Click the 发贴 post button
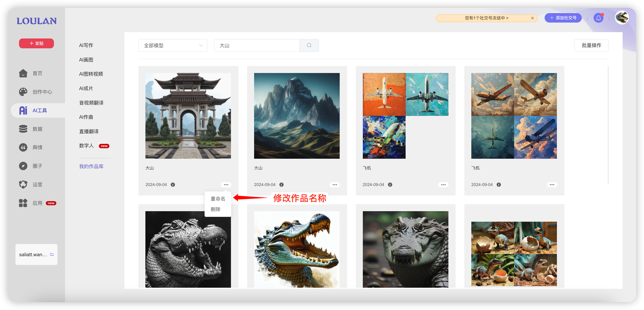The image size is (644, 310). click(36, 43)
